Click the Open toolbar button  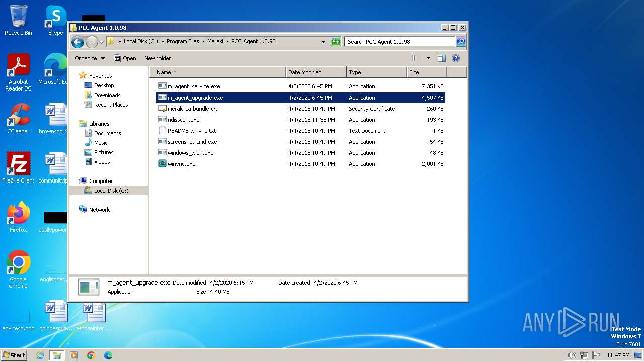coord(125,58)
